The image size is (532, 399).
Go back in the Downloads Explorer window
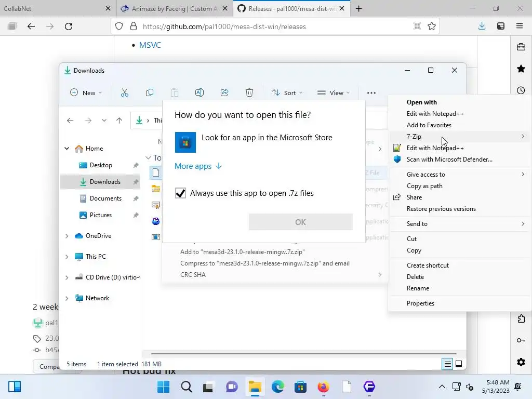(x=70, y=121)
